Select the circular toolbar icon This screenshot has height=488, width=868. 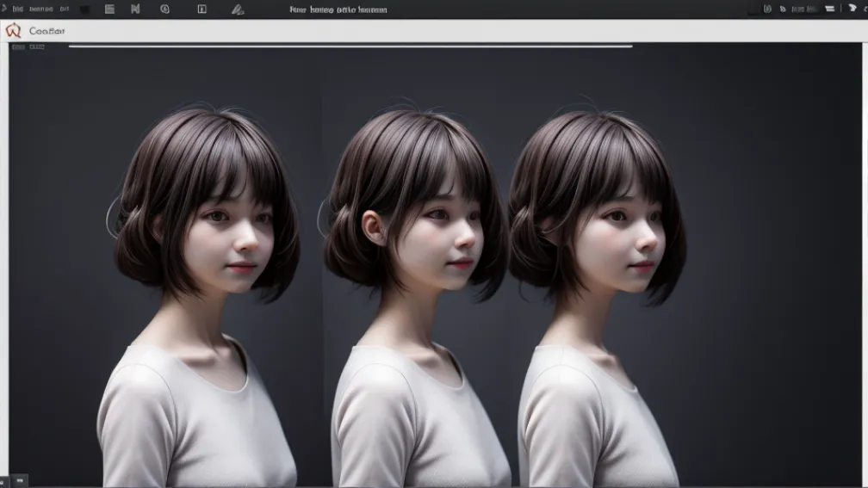(165, 9)
